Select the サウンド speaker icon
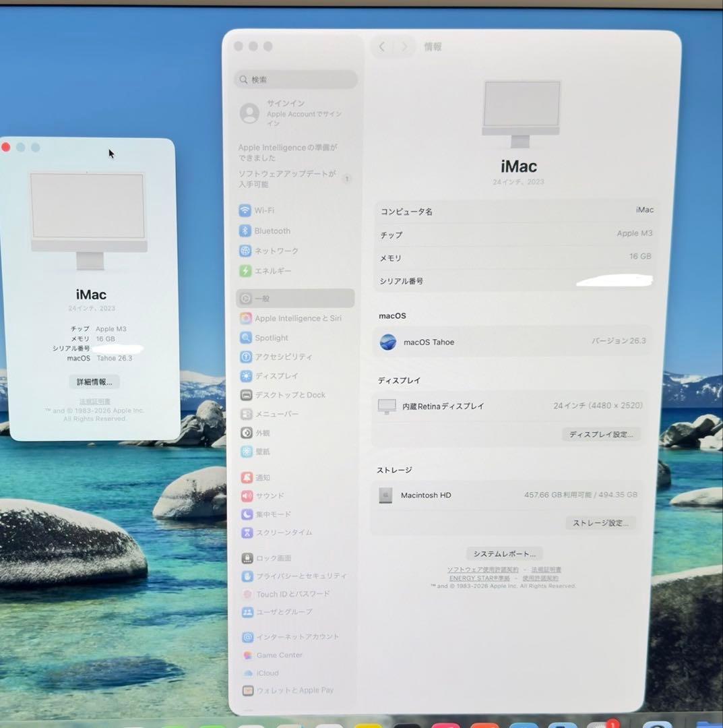This screenshot has width=723, height=728. point(247,496)
